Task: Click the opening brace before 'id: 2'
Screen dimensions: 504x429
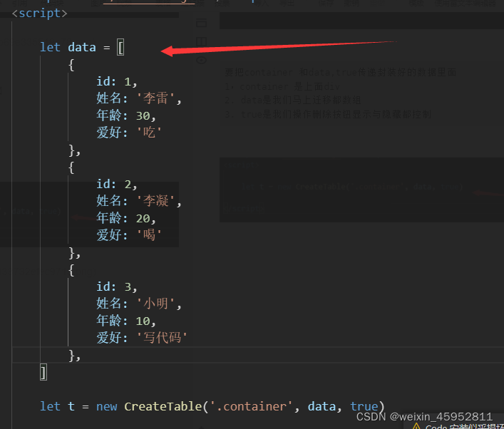Action: (x=71, y=167)
